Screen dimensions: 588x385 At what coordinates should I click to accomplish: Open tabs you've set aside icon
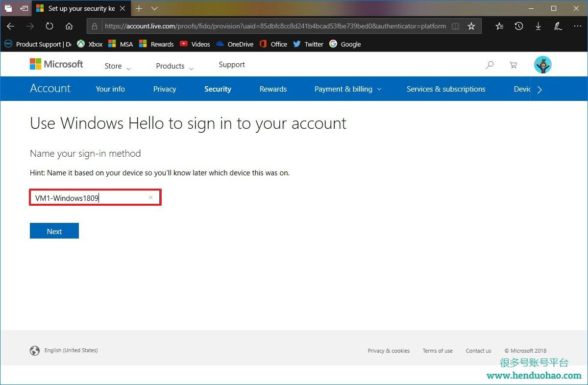8,8
